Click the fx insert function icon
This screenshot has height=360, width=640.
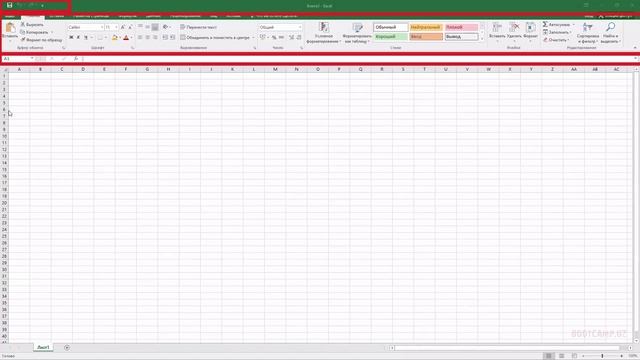click(76, 59)
